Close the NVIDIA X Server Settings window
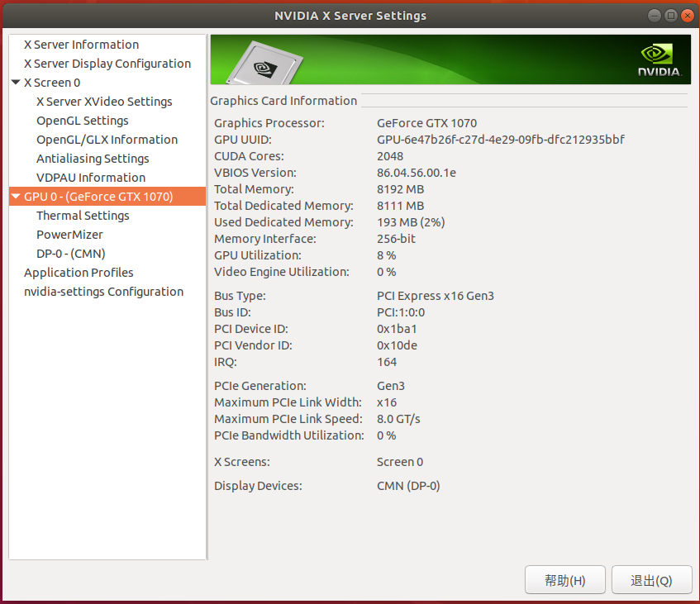The width and height of the screenshot is (700, 604). [687, 16]
